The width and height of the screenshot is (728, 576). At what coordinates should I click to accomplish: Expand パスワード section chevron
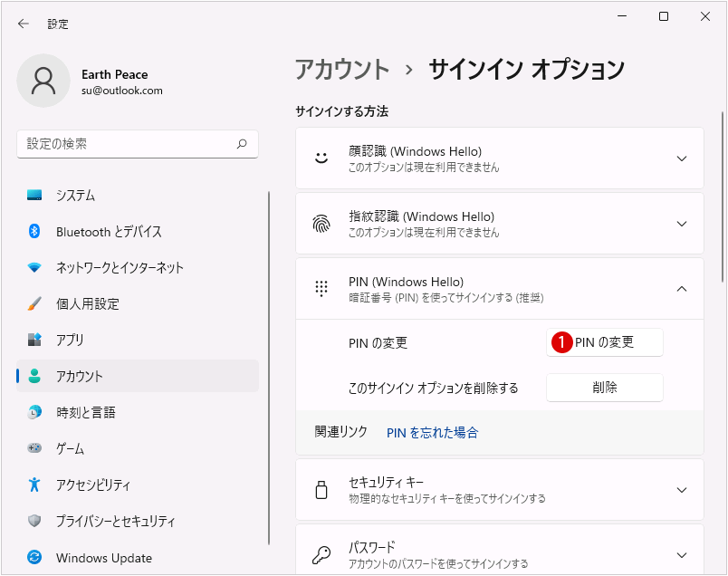[682, 555]
